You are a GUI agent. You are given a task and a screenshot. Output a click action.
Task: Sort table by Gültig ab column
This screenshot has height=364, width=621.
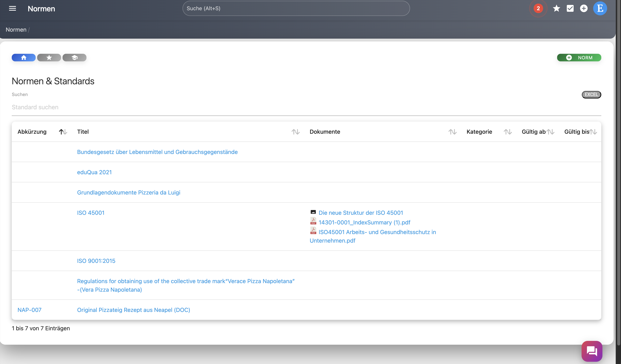[x=550, y=132]
